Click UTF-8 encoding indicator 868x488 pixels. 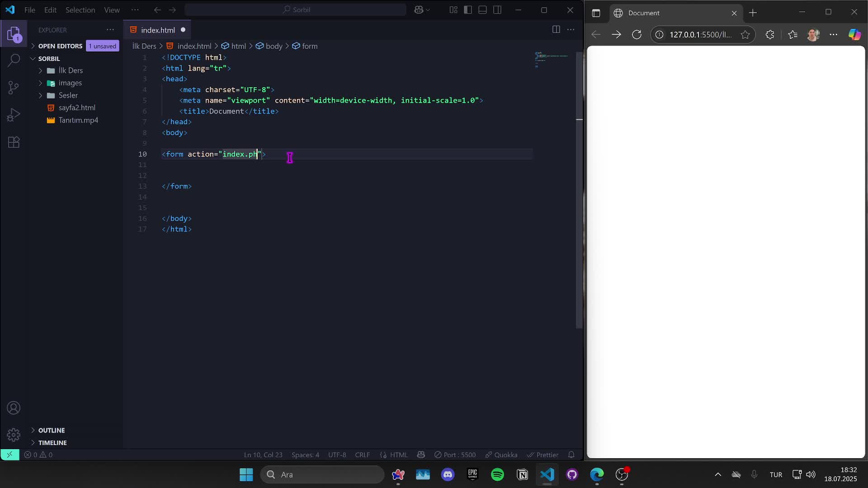(337, 455)
